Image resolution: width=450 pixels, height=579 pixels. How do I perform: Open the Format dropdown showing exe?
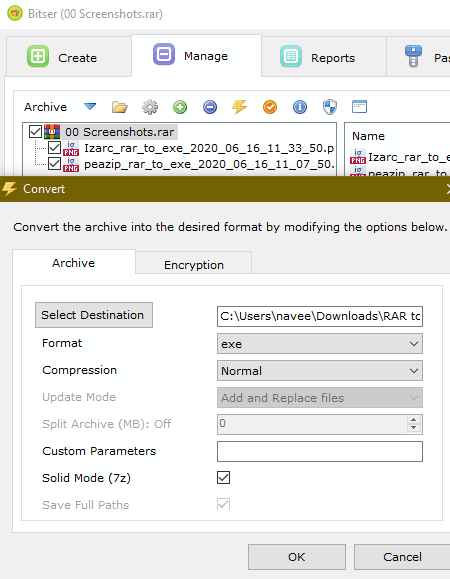320,344
